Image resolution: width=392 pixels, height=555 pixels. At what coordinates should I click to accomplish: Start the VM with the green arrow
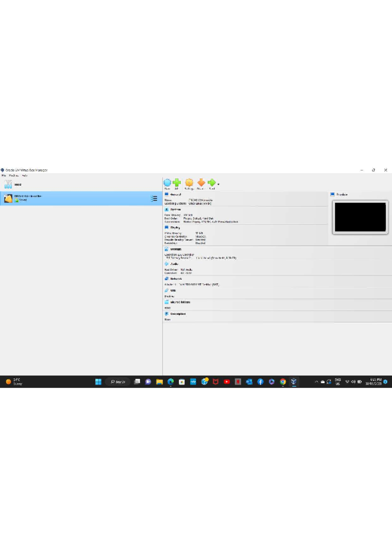(x=212, y=183)
